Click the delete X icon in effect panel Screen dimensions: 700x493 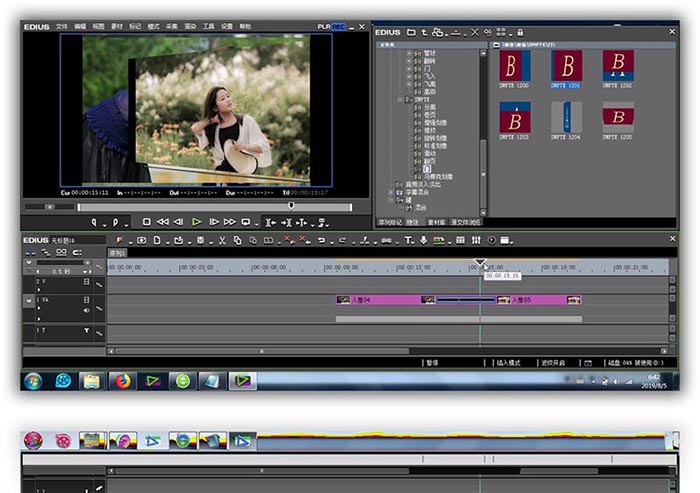(x=475, y=32)
